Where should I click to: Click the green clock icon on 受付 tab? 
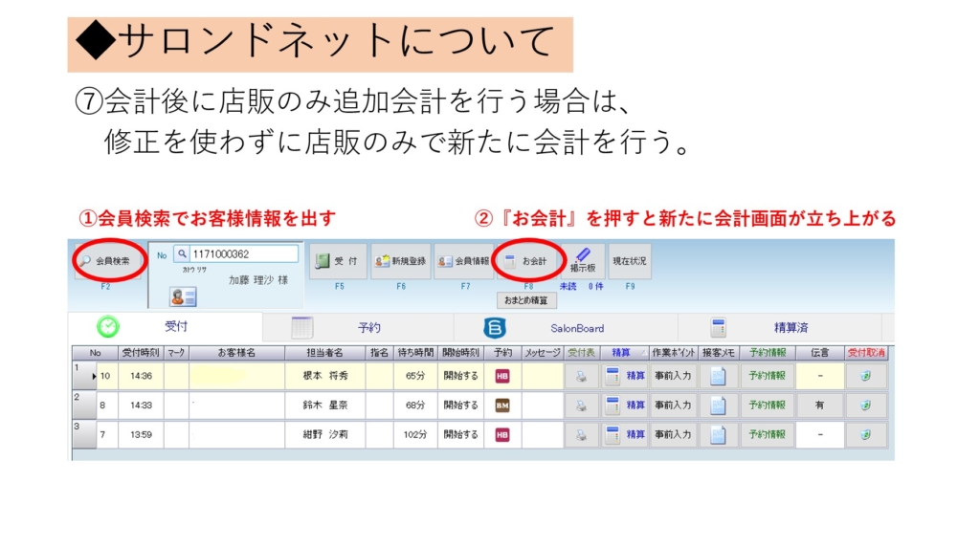(x=107, y=327)
